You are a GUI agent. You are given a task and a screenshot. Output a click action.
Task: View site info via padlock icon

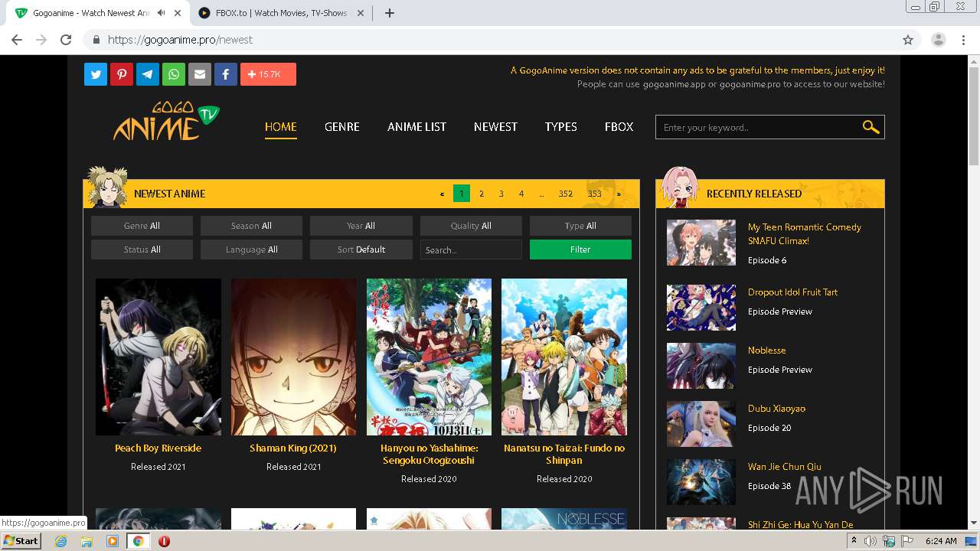96,40
